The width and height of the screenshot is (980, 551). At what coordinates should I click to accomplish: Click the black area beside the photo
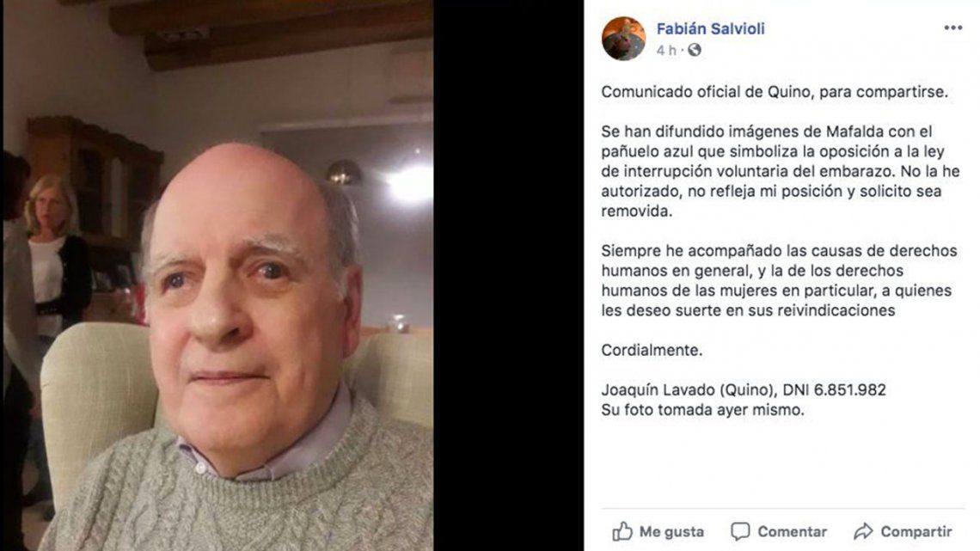click(509, 275)
